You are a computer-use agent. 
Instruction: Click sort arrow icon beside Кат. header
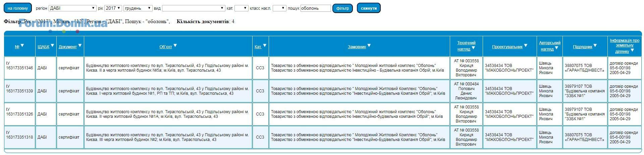pos(265,46)
